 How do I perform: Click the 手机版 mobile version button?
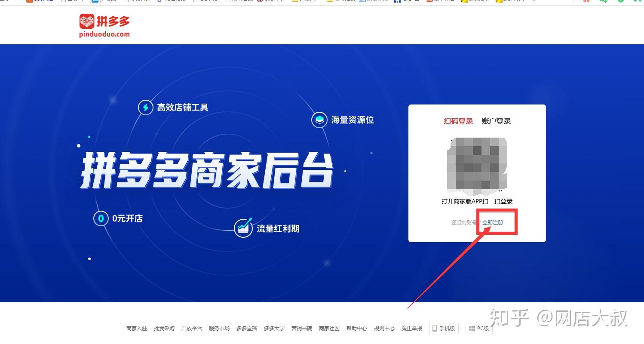[444, 329]
